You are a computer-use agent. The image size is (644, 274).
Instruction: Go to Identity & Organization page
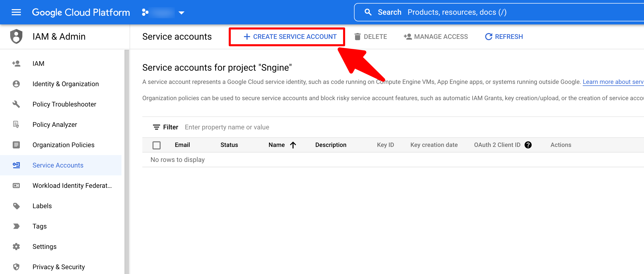click(66, 84)
